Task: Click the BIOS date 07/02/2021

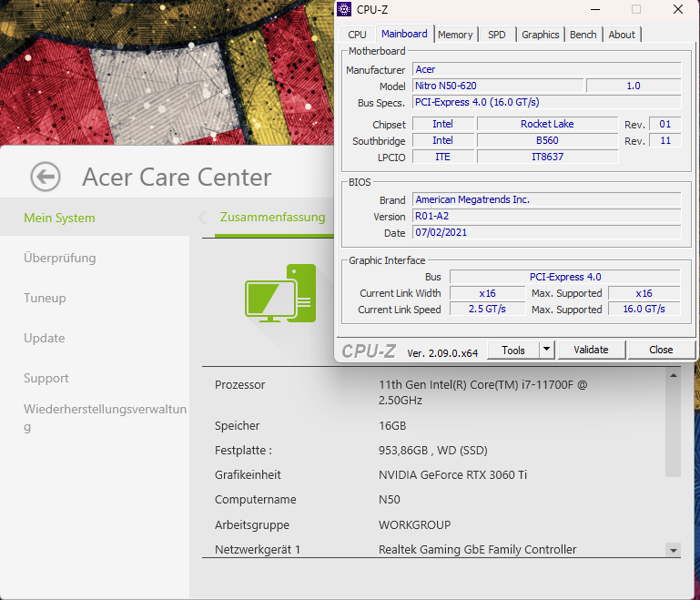Action: pyautogui.click(x=547, y=232)
